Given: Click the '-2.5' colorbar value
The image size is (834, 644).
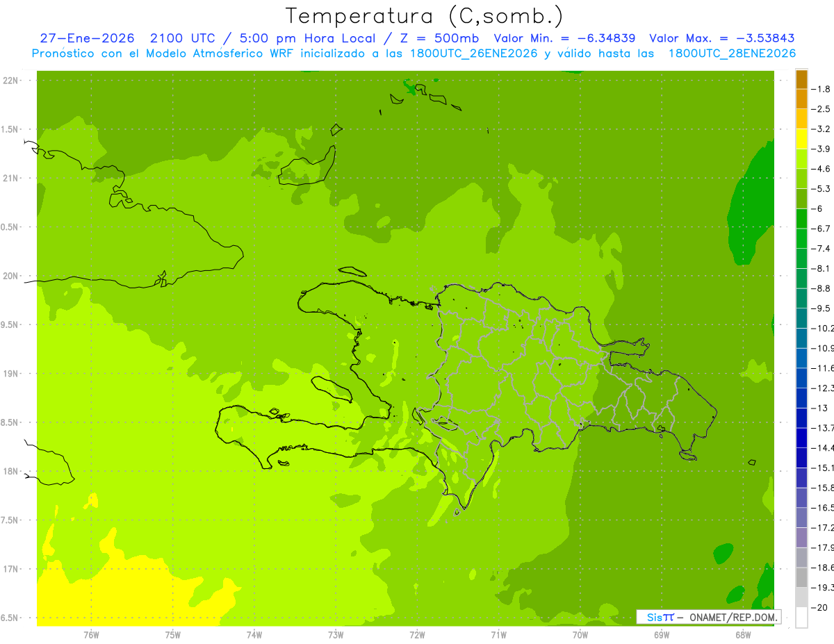Looking at the screenshot, I should point(821,109).
